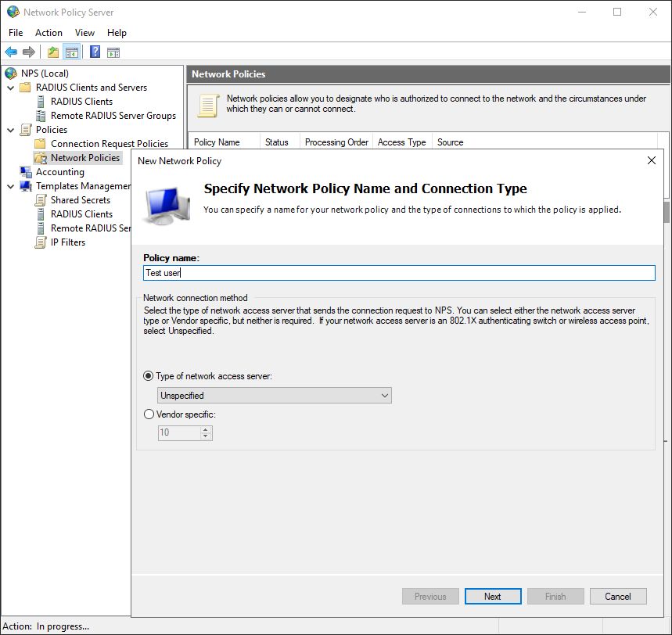Open the Help menu
Screen dimensions: 672x635
[x=117, y=33]
